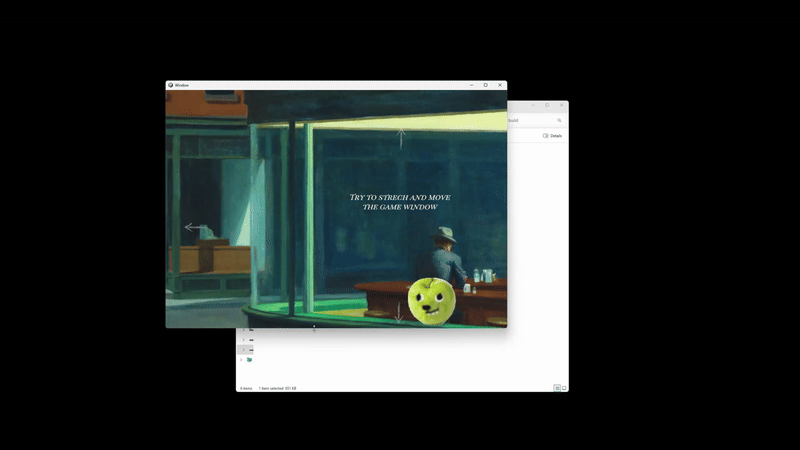Expand the highlighted tree row in File Explorer
The image size is (800, 450).
(x=243, y=349)
